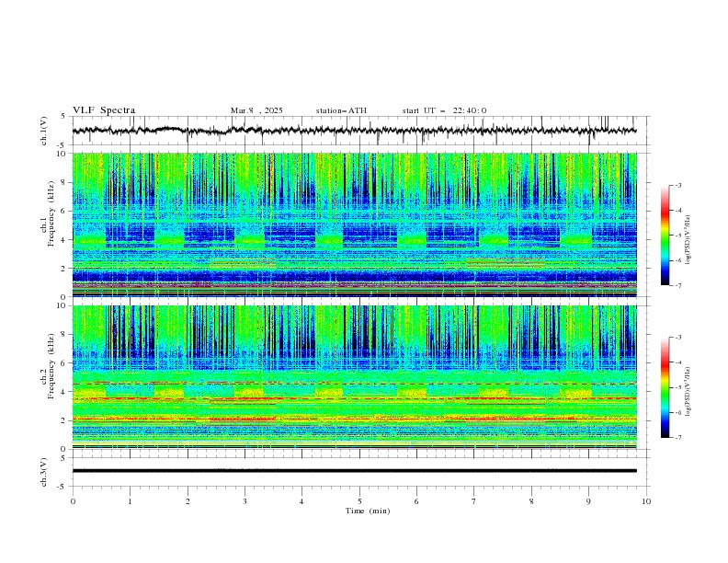Click the lower color bar for ch.2 PSD
This screenshot has height=563, width=728.
click(665, 387)
